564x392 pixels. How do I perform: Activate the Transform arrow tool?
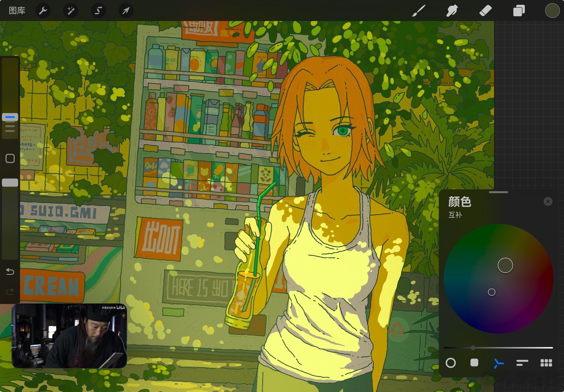[x=126, y=11]
